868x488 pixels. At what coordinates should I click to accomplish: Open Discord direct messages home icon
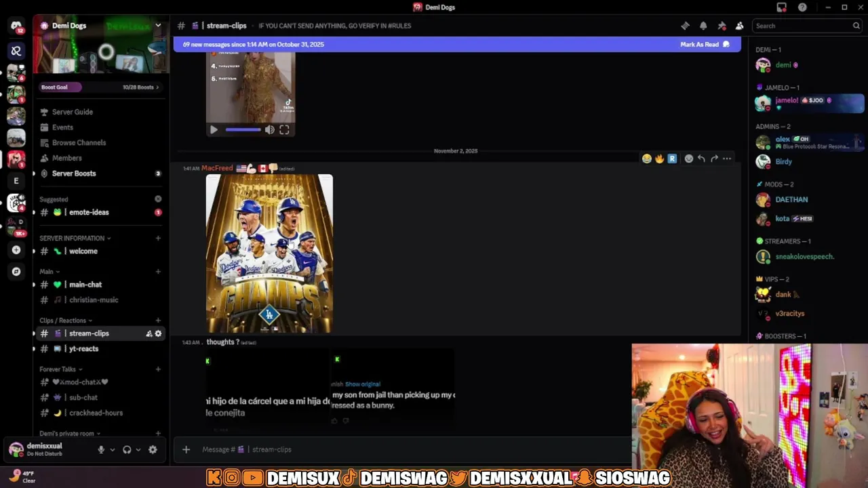(16, 26)
